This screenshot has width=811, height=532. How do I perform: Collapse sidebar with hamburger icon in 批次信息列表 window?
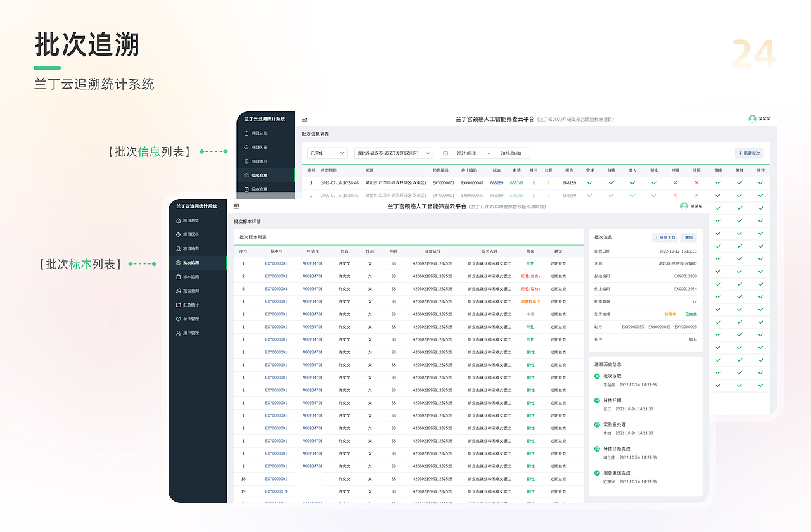point(304,118)
